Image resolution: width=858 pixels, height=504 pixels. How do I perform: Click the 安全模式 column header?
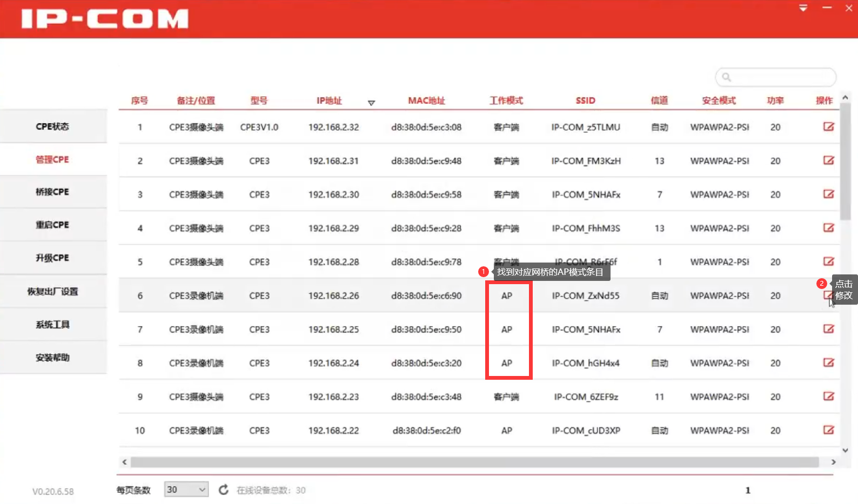tap(719, 100)
